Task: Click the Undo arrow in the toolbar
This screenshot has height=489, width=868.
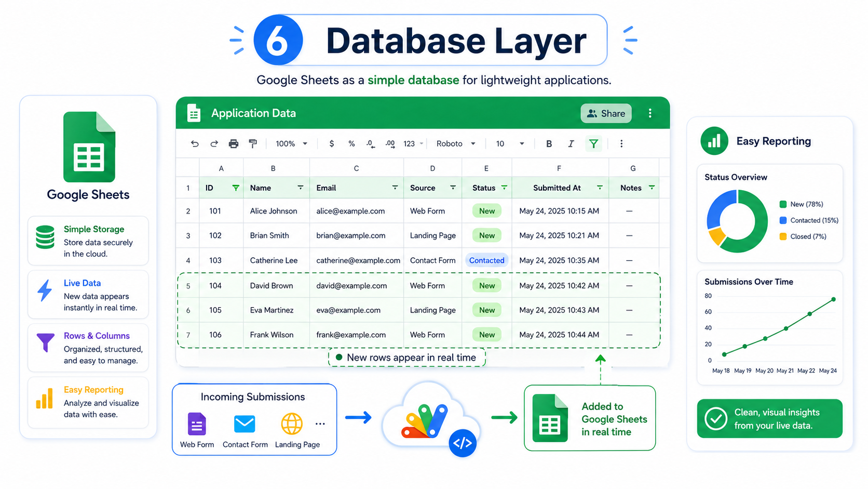Action: 195,144
